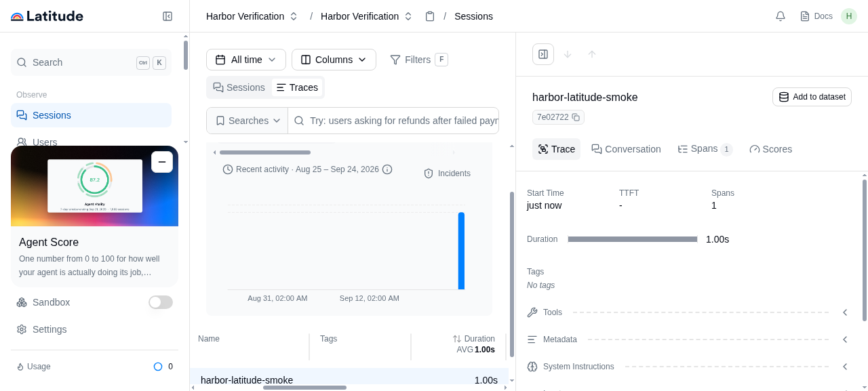Image resolution: width=868 pixels, height=391 pixels.
Task: Open Users in the sidebar
Action: pyautogui.click(x=91, y=141)
